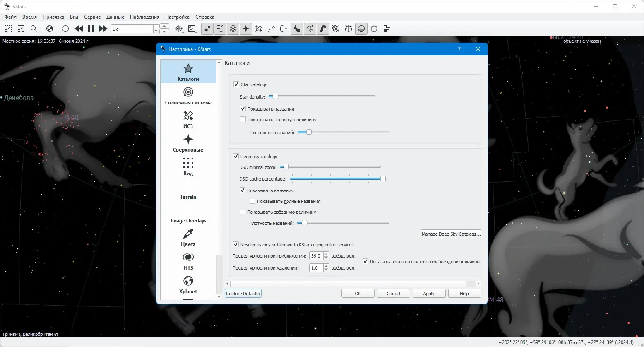Toggle Milky Way display icon
This screenshot has height=347, width=644.
point(323,29)
